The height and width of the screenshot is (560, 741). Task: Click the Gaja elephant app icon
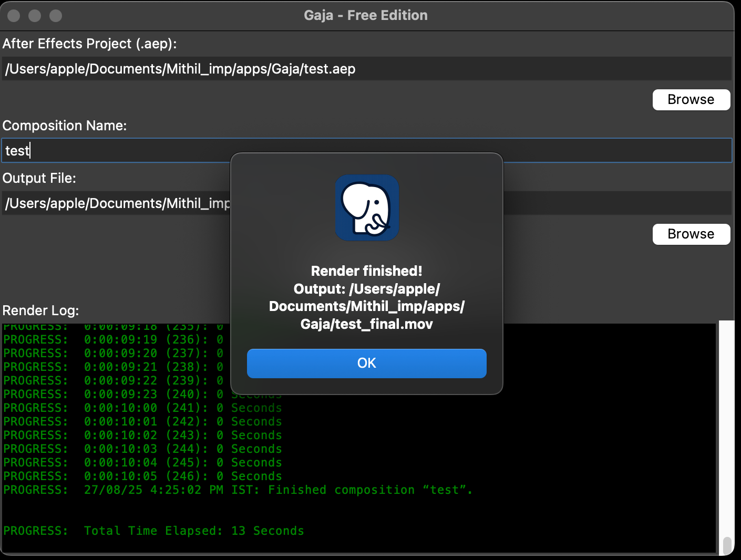367,208
